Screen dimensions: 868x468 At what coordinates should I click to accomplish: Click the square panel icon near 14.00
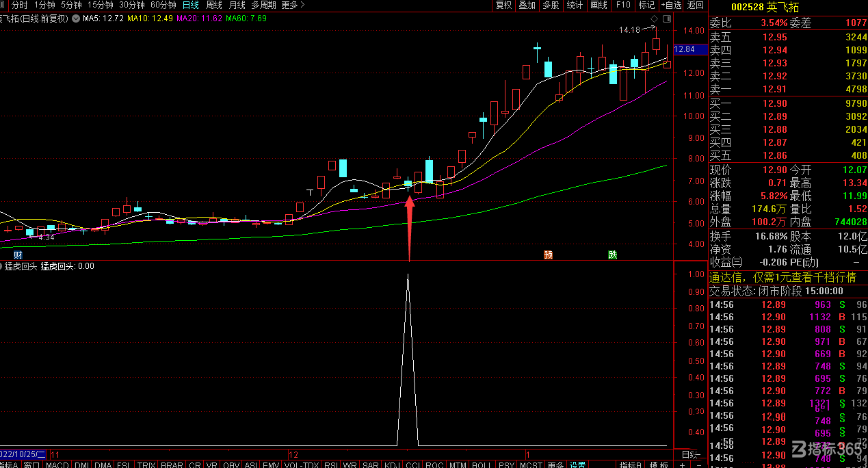point(667,18)
